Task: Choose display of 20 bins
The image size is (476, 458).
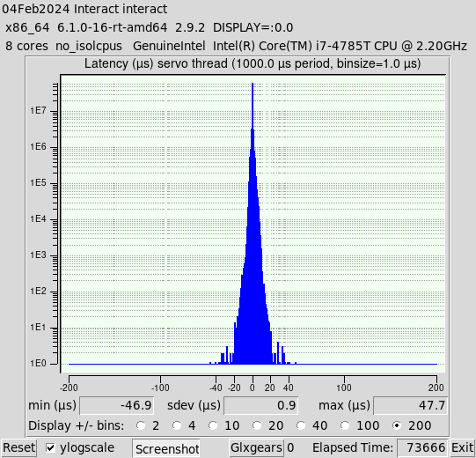Action: [257, 425]
